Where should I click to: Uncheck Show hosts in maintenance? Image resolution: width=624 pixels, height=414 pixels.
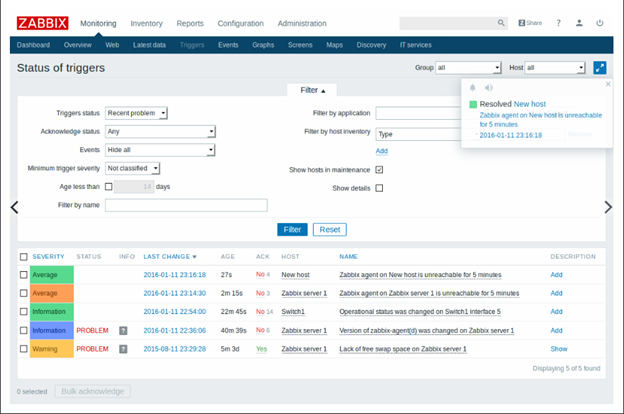point(379,170)
